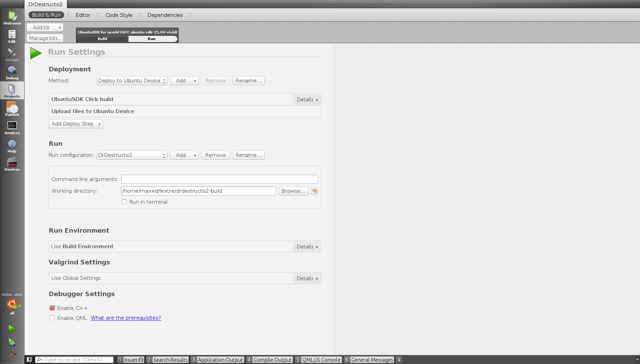Click the large green Run Settings arrow
The height and width of the screenshot is (364, 640).
pos(36,53)
